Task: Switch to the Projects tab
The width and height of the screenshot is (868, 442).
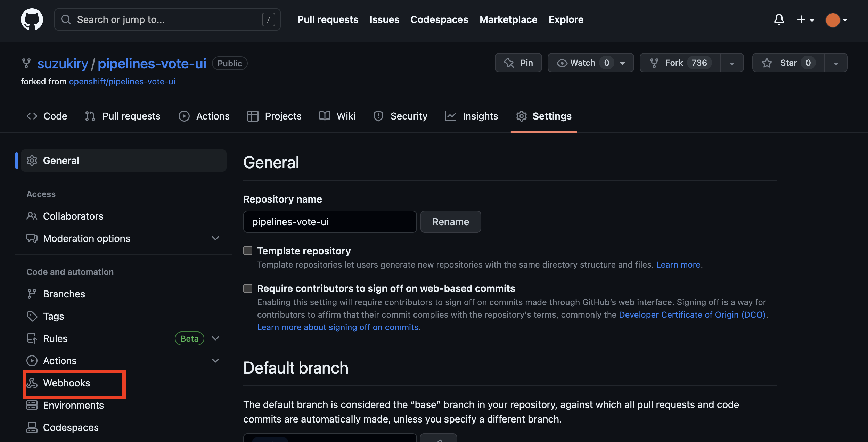Action: 274,116
